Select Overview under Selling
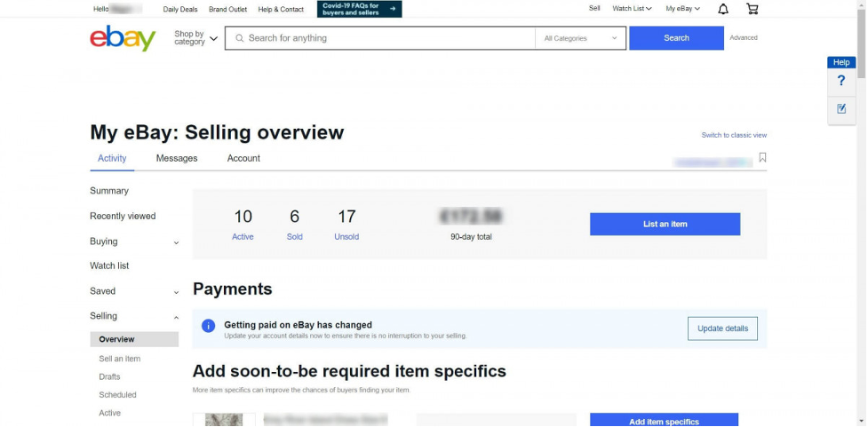Viewport: 868px width, 427px height. (x=134, y=339)
